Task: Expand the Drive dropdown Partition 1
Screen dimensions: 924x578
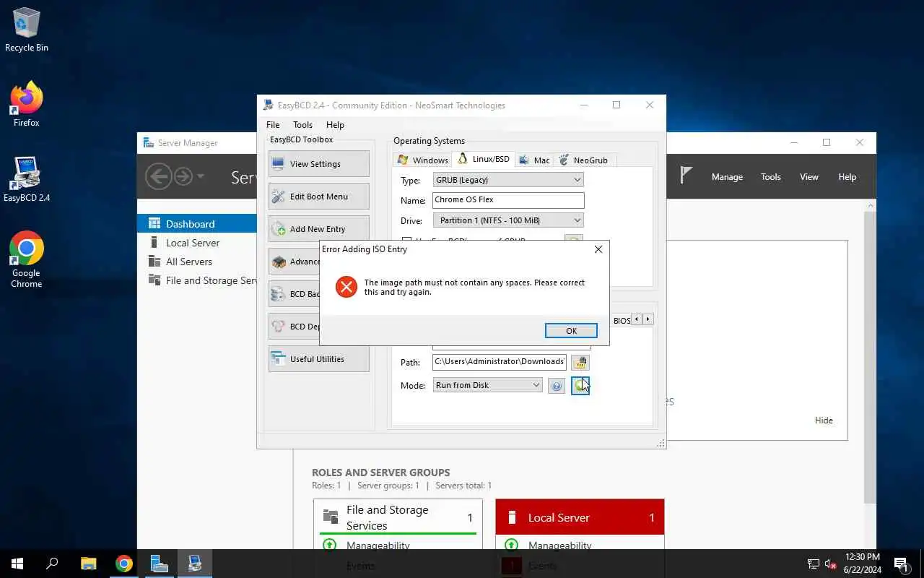Action: pos(508,220)
